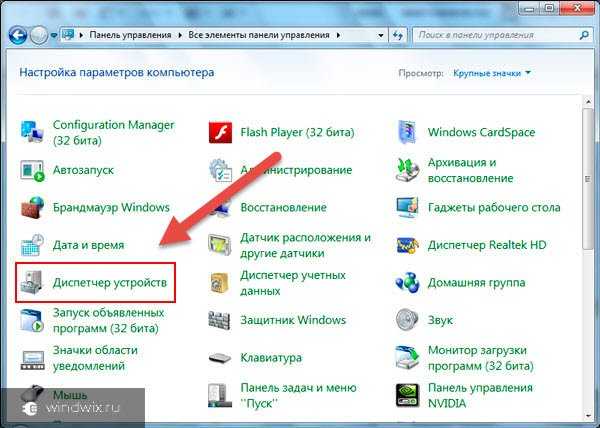Open the Гаджеты рабочего стола link
Viewport: 600px width, 428px height.
[x=494, y=208]
